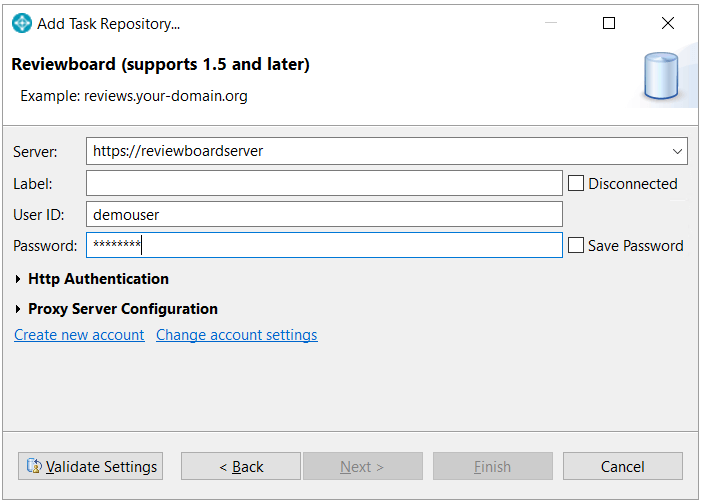Edit the Server field with https://reviewboardserver

pos(386,151)
